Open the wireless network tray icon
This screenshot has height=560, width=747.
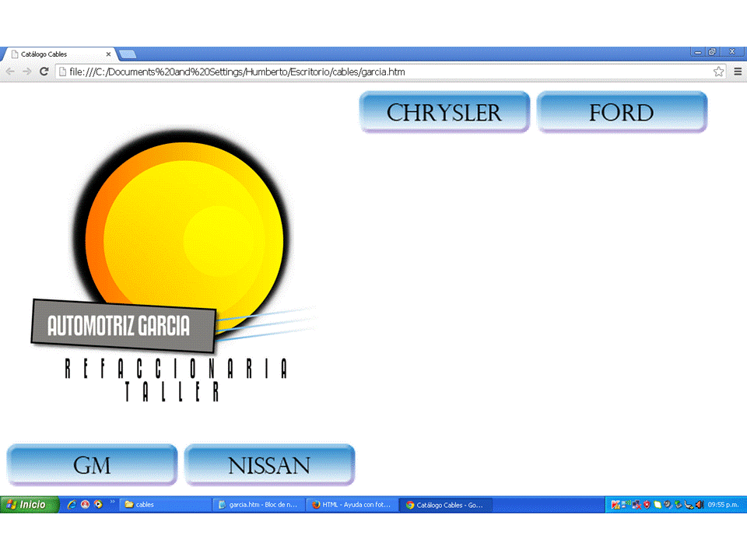click(626, 503)
